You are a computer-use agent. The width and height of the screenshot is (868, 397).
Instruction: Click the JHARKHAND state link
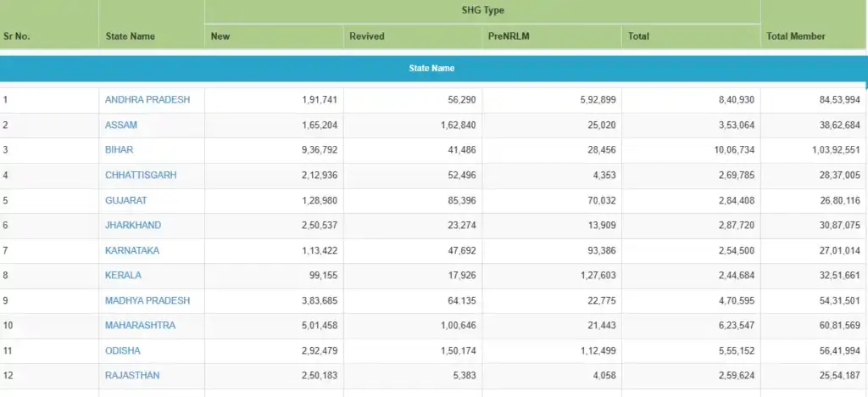coord(132,225)
